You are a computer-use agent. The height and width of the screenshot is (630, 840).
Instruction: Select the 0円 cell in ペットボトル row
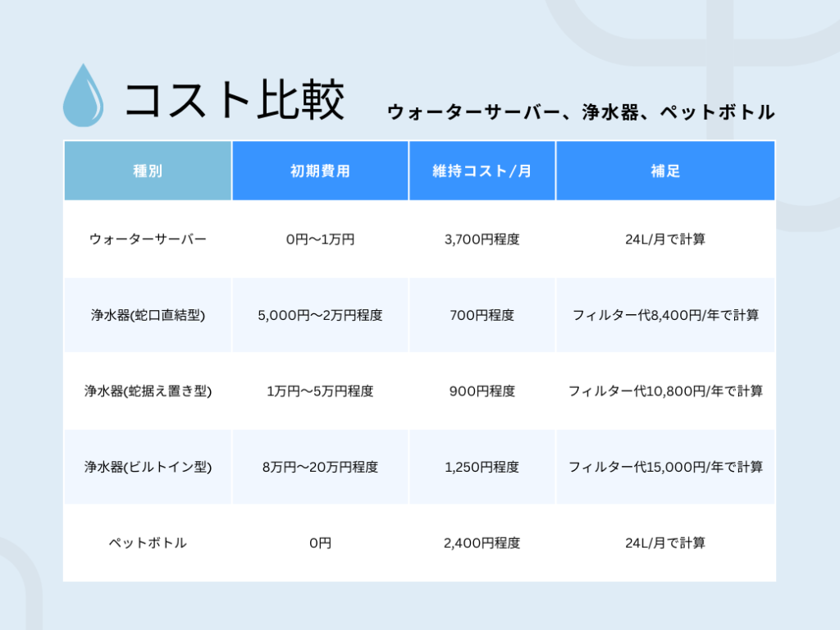[321, 543]
